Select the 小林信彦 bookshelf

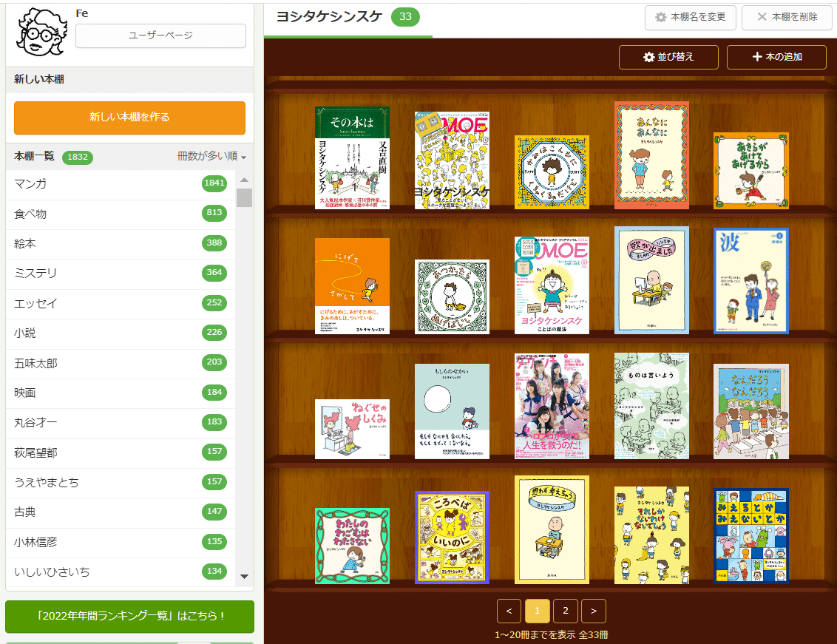(x=121, y=543)
